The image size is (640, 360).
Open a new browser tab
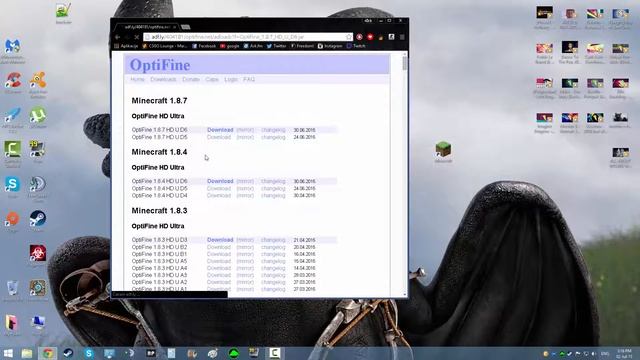186,27
